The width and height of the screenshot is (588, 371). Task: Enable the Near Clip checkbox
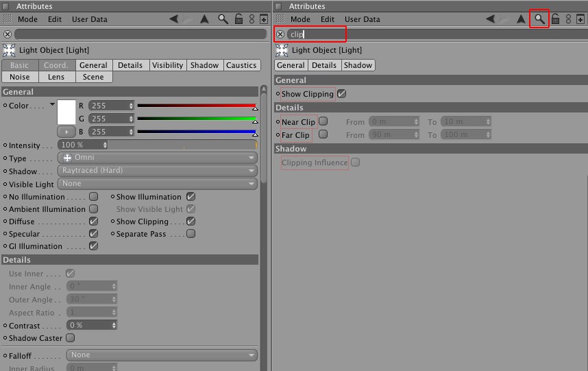point(323,122)
